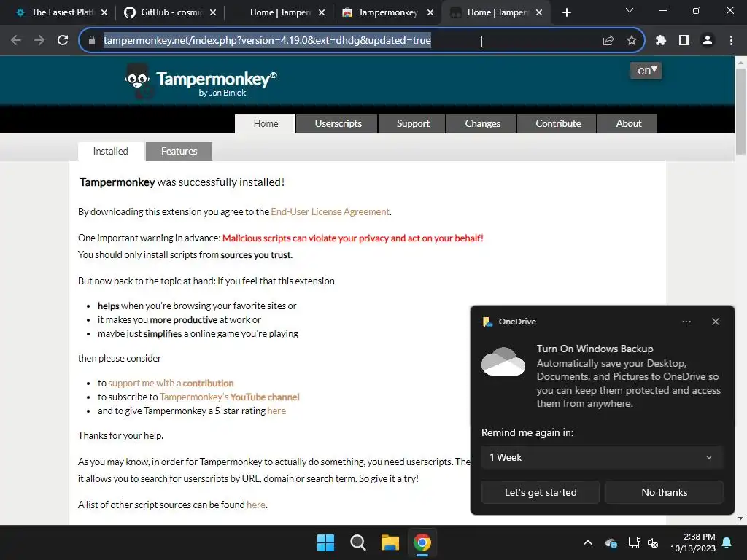
Task: Select the Installed sub-tab
Action: (x=111, y=152)
